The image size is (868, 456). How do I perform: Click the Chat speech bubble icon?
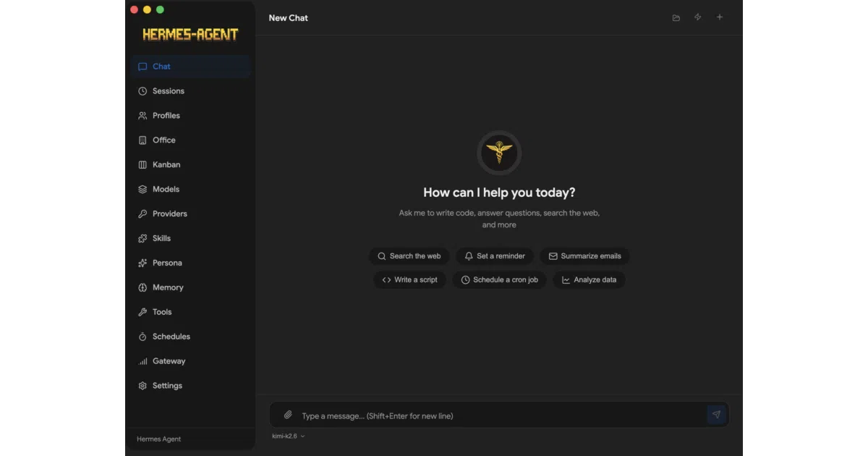pos(142,67)
